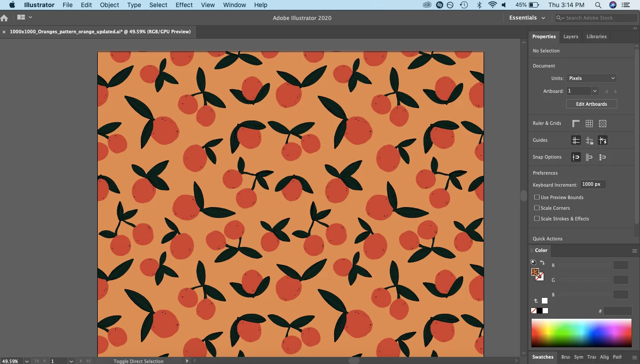Open the Essentials workspace switcher
This screenshot has width=640, height=364.
pyautogui.click(x=527, y=18)
